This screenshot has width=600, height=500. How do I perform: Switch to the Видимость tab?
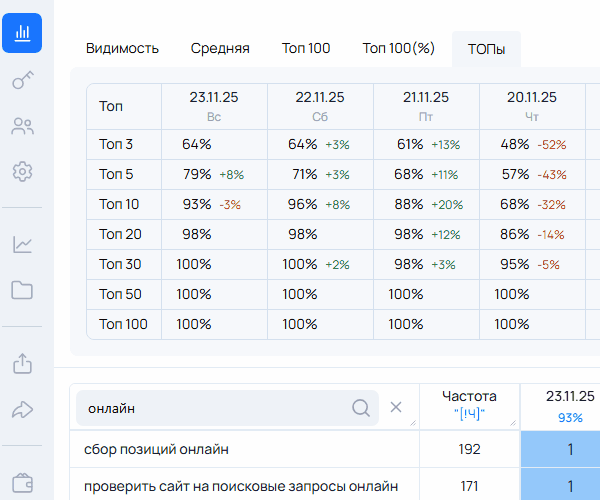122,48
